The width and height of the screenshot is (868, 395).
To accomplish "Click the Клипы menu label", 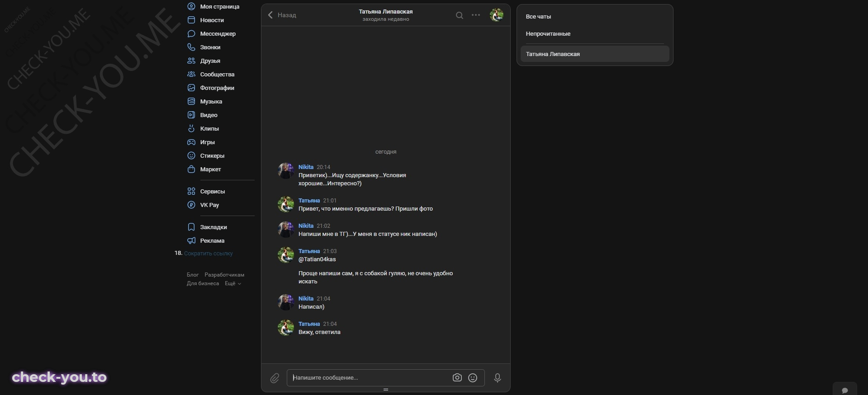I will pyautogui.click(x=209, y=128).
